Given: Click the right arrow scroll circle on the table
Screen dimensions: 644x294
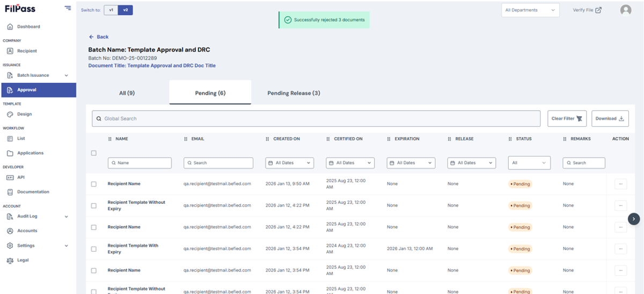Looking at the screenshot, I should coord(634,219).
